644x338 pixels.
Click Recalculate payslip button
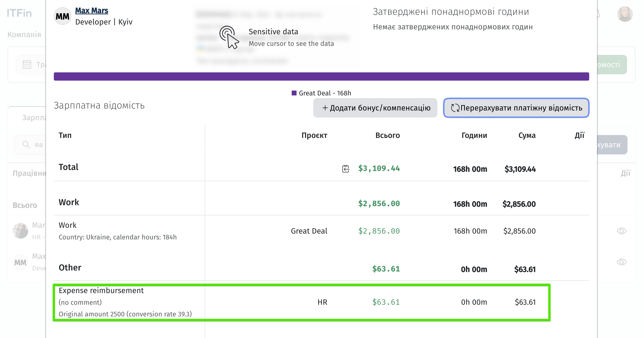click(516, 108)
